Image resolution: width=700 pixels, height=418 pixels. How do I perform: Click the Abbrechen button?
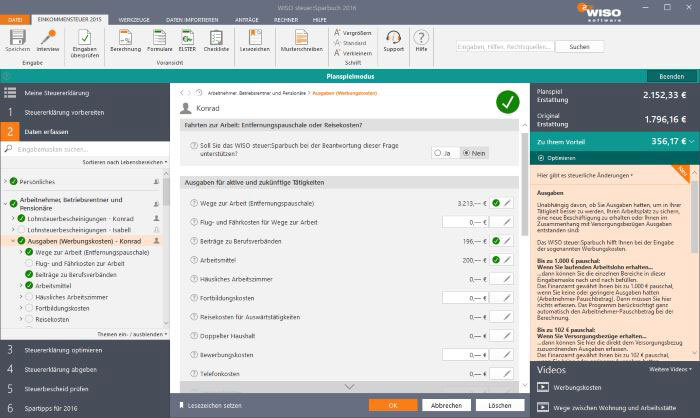(446, 405)
